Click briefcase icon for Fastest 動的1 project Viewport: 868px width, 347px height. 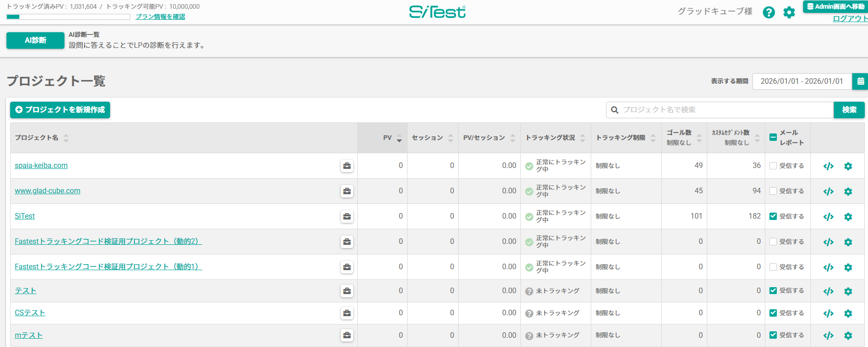[x=347, y=267]
